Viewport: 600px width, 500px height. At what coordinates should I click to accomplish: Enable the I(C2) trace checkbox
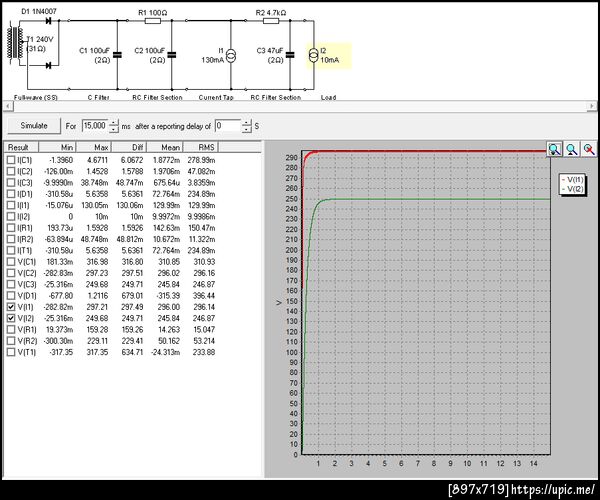click(x=11, y=171)
